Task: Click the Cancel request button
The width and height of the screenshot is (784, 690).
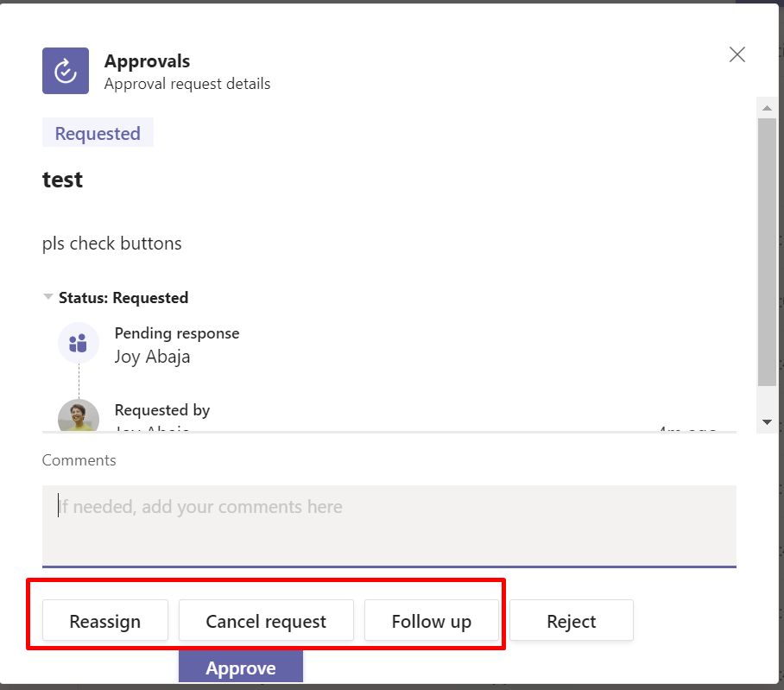Action: (x=266, y=621)
